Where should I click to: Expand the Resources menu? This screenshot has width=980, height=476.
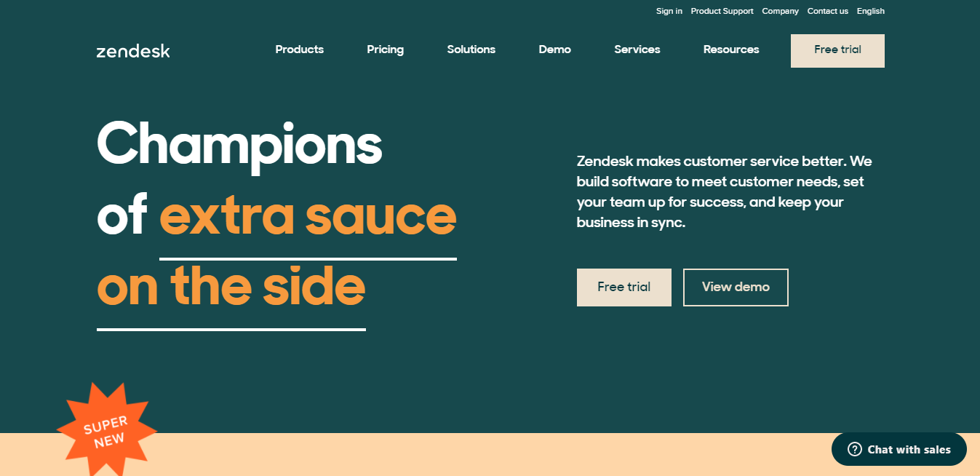(731, 49)
